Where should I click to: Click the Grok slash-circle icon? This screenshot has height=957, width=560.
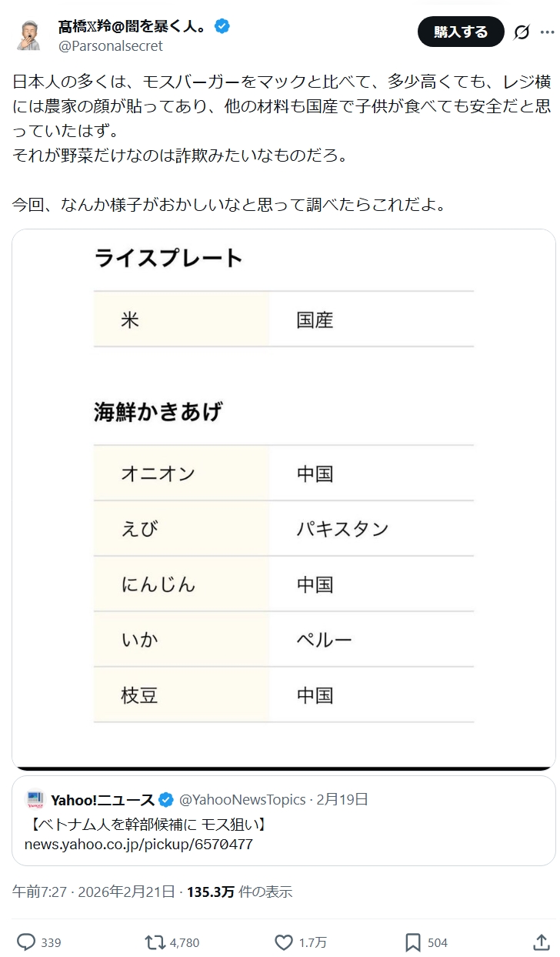click(x=522, y=32)
